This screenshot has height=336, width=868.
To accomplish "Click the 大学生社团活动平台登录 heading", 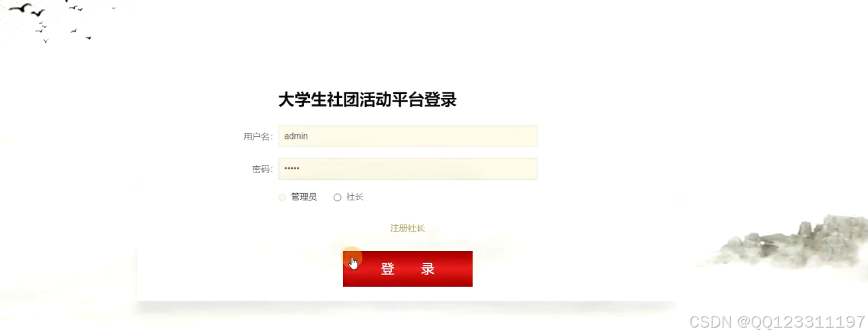I will coord(368,100).
